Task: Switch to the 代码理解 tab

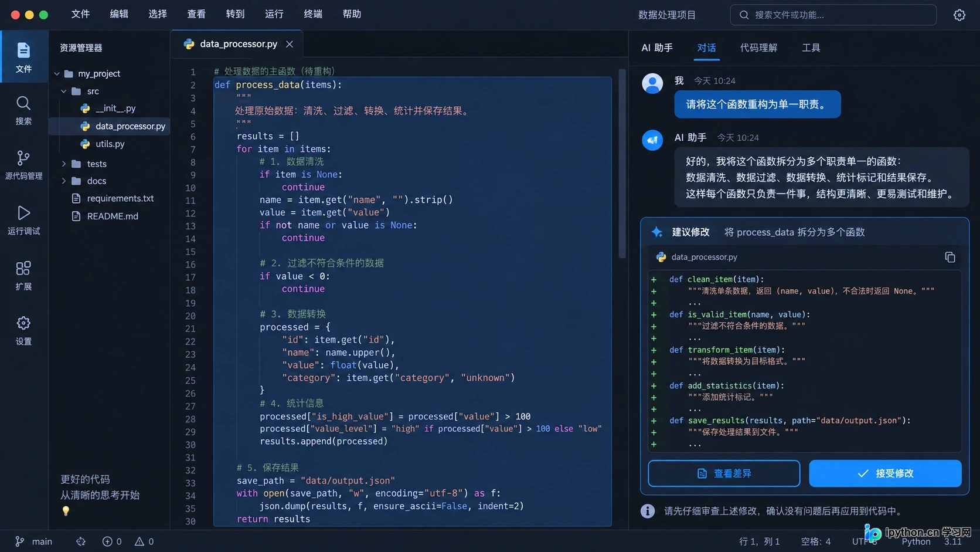Action: 758,48
